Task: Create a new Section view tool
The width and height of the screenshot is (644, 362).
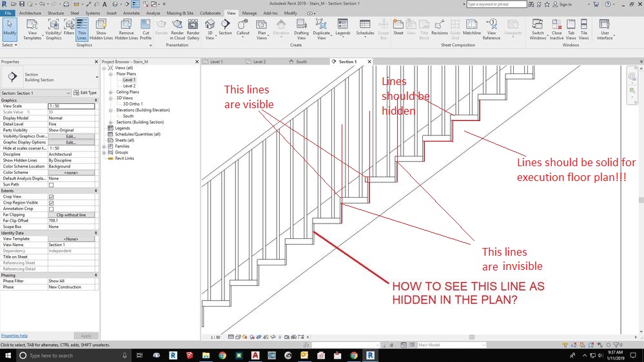Action: pyautogui.click(x=225, y=27)
